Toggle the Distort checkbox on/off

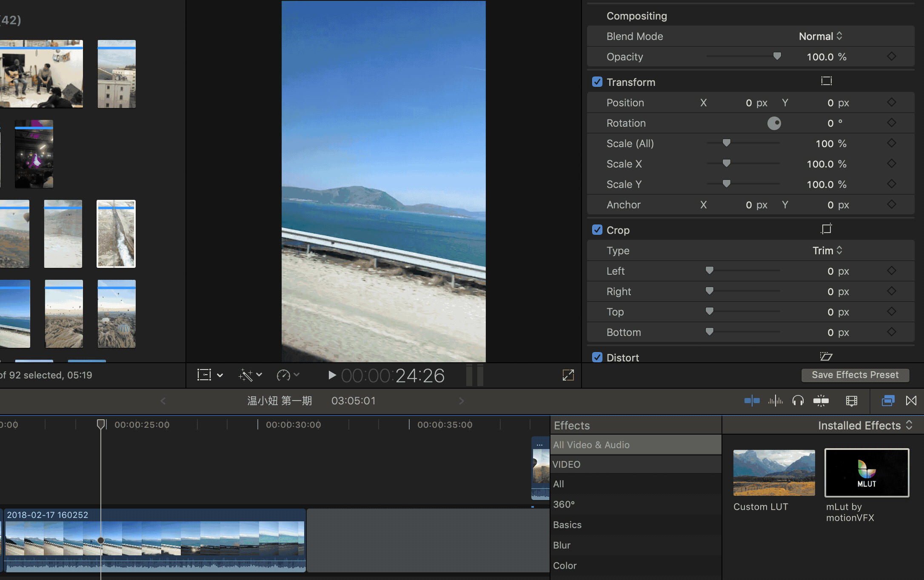tap(597, 358)
